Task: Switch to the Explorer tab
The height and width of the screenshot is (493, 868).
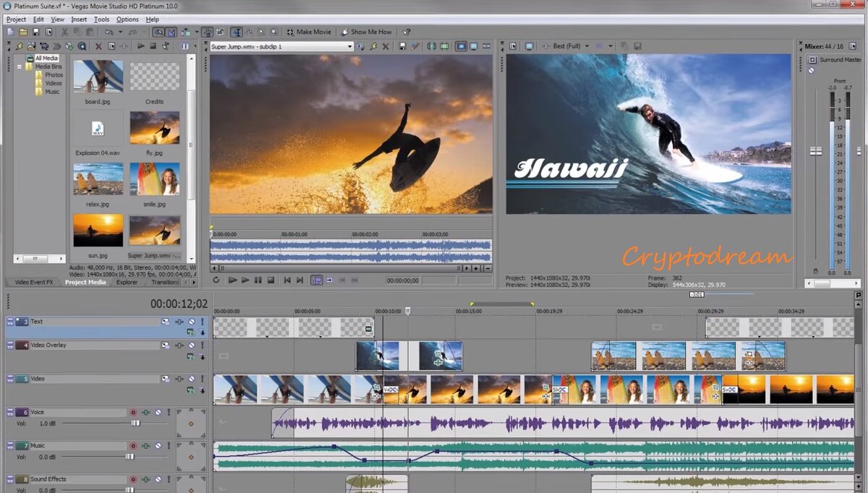Action: click(x=127, y=283)
